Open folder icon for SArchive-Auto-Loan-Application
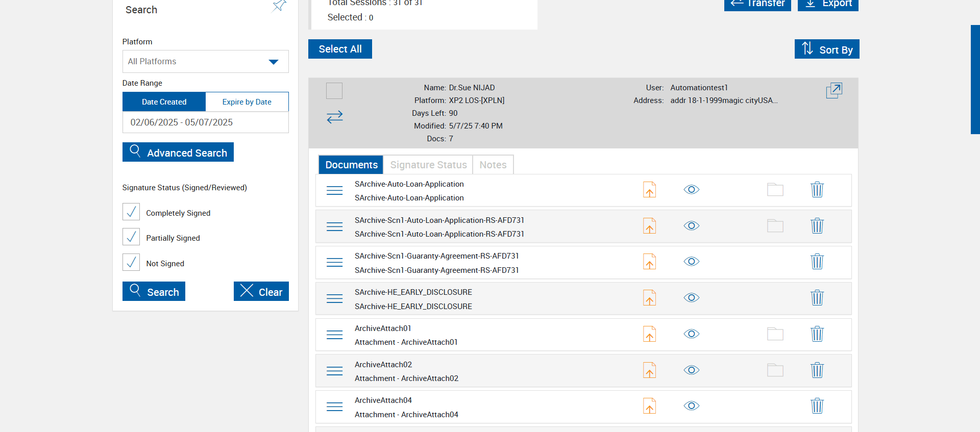Image resolution: width=980 pixels, height=432 pixels. click(x=775, y=190)
